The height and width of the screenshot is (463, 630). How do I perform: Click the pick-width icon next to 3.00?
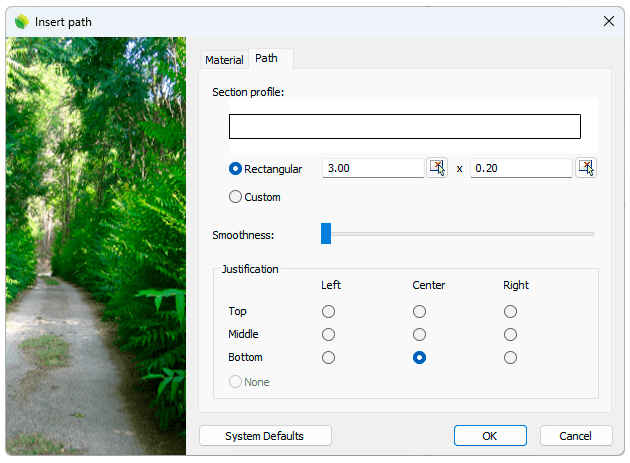pyautogui.click(x=437, y=168)
